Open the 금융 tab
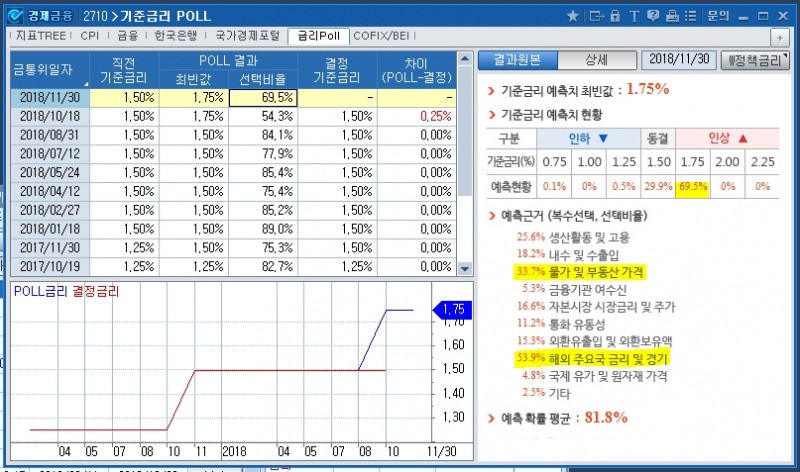The image size is (800, 472). (x=128, y=36)
